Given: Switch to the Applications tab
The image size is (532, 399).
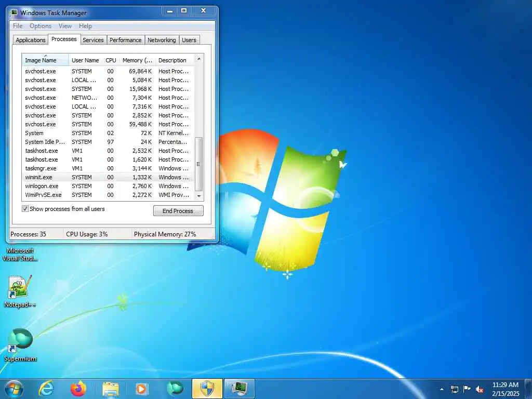Looking at the screenshot, I should (x=31, y=40).
